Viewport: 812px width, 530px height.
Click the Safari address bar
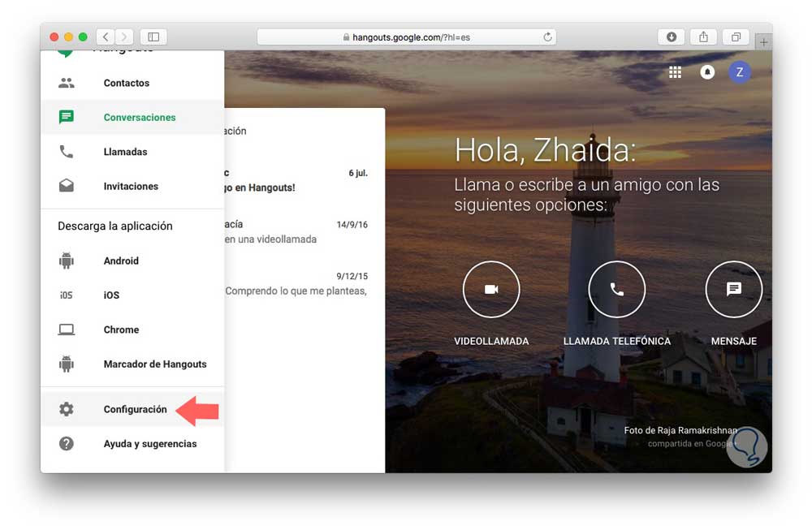[407, 37]
